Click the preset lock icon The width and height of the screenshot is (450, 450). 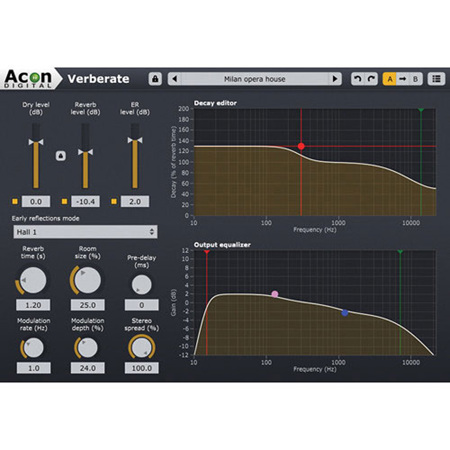pyautogui.click(x=155, y=79)
